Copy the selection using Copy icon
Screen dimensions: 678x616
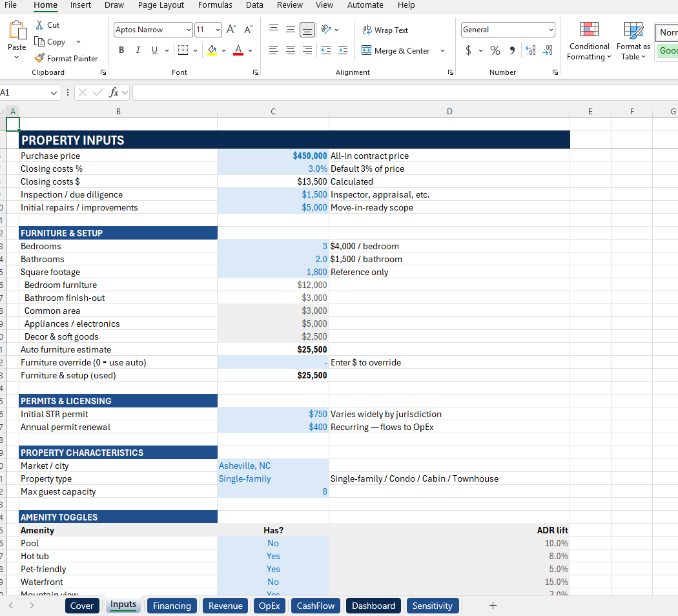[x=39, y=41]
